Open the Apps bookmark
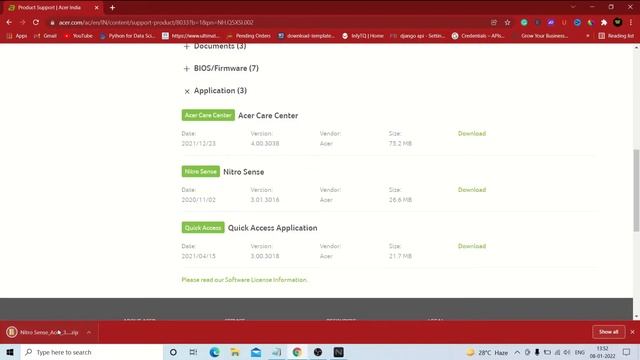Viewport: 640px width, 360px height. [17, 36]
